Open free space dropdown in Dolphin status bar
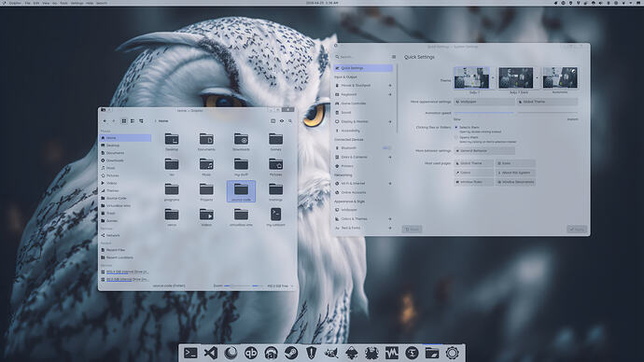Screen dimensions: 644x362 tap(292, 285)
